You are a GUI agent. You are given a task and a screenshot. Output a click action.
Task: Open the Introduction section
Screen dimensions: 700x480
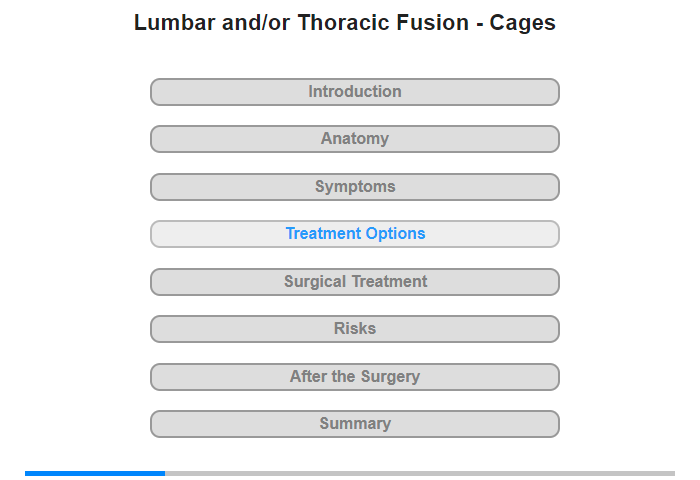tap(354, 92)
